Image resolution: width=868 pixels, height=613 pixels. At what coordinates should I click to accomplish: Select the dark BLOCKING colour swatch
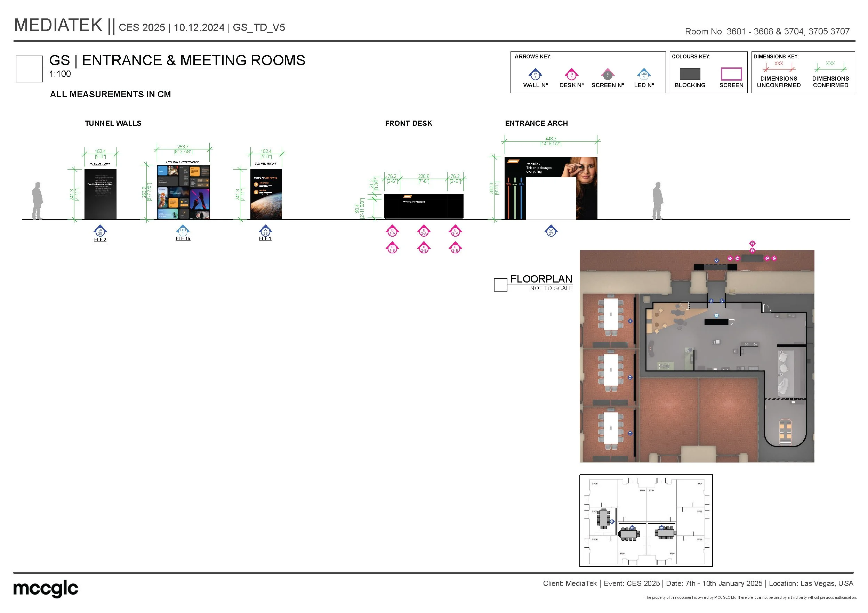pyautogui.click(x=690, y=74)
